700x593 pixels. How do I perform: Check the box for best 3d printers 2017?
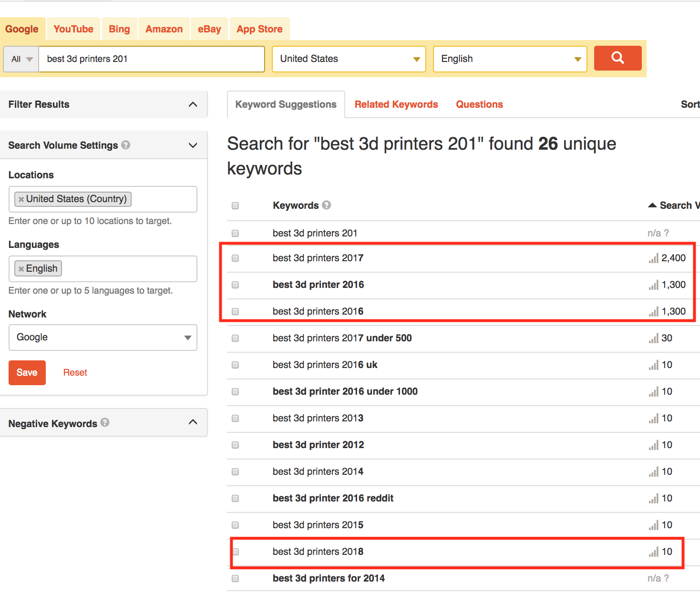[235, 258]
